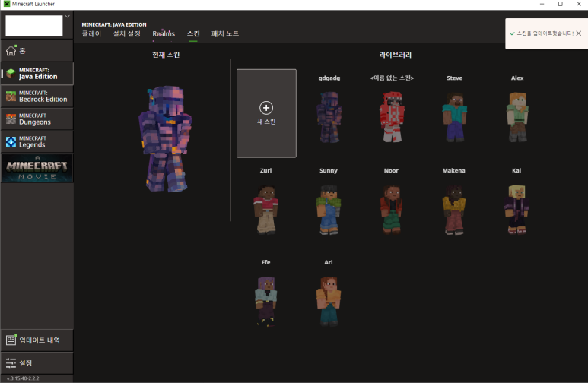588x383 pixels.
Task: Select the 스킨 tab
Action: 193,33
